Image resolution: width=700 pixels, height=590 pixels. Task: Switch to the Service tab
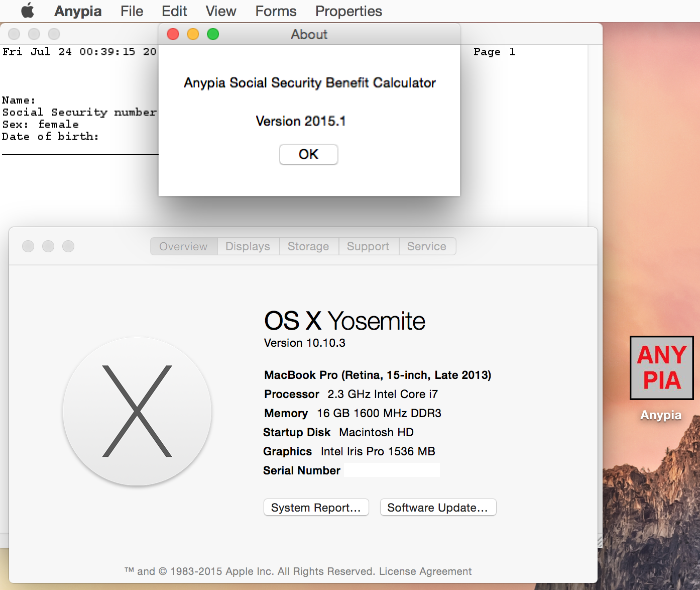(427, 246)
